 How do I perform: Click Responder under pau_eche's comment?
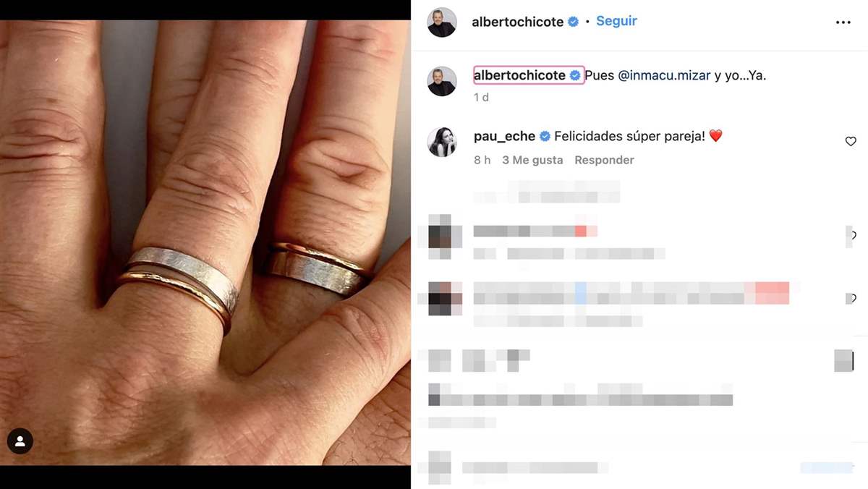(604, 160)
